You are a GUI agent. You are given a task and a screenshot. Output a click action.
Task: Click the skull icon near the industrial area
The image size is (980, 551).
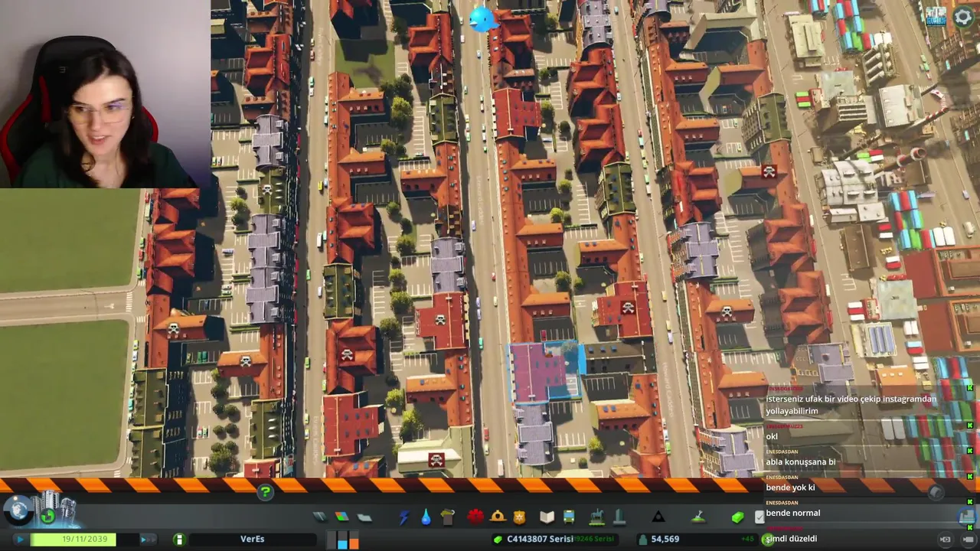769,172
